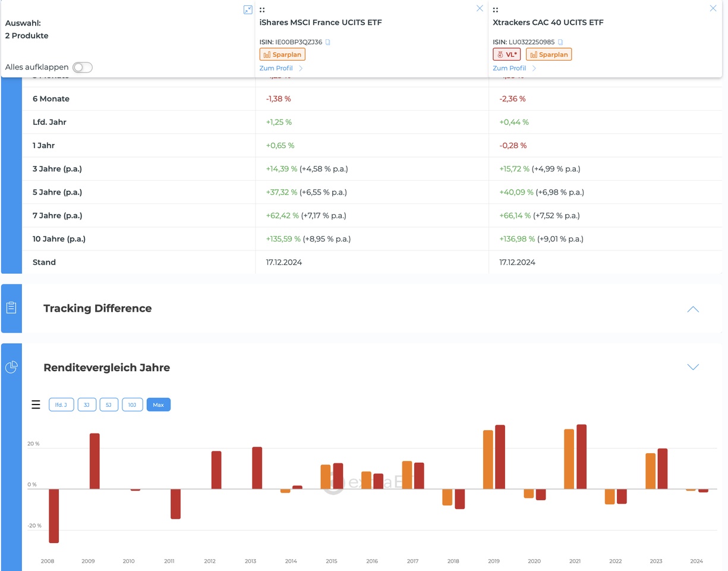The width and height of the screenshot is (728, 571).
Task: Click the +37,32 % five-year value
Action: point(282,192)
